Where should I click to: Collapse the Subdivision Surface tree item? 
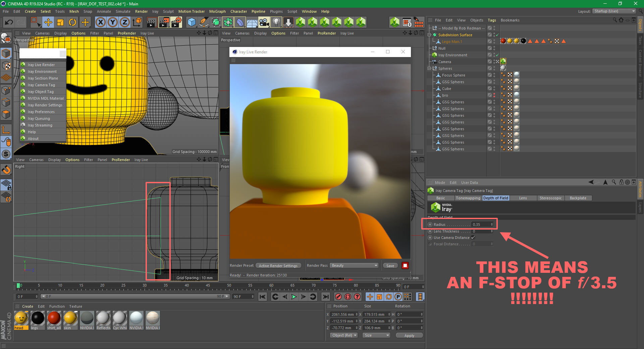(429, 35)
